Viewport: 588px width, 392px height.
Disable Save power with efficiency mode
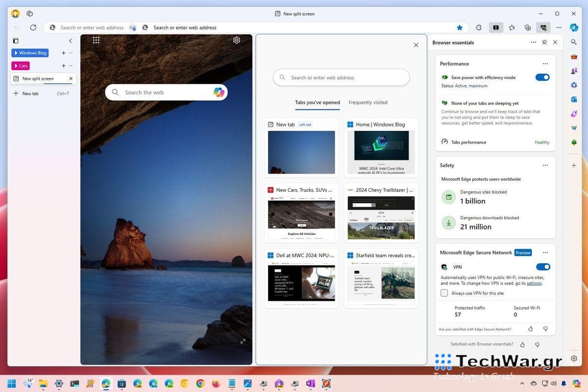[542, 77]
